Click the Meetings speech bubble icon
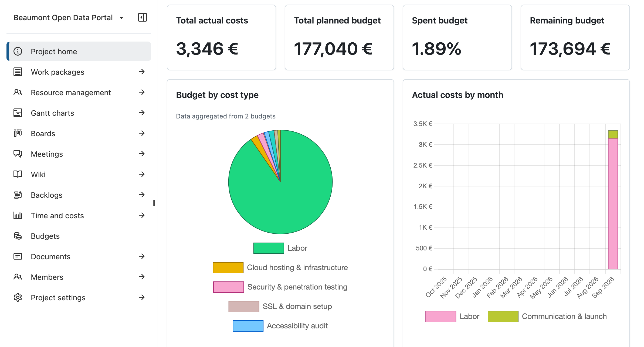Image resolution: width=644 pixels, height=347 pixels. pos(18,154)
